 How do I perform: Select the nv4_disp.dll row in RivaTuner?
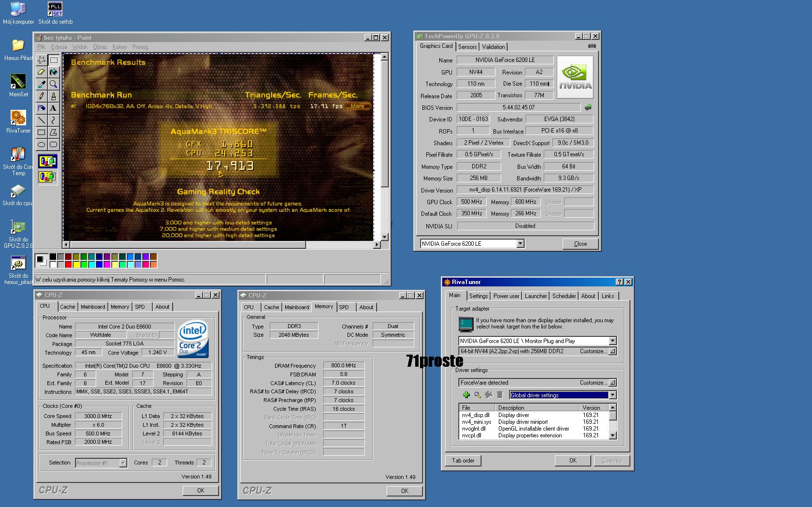pyautogui.click(x=534, y=415)
